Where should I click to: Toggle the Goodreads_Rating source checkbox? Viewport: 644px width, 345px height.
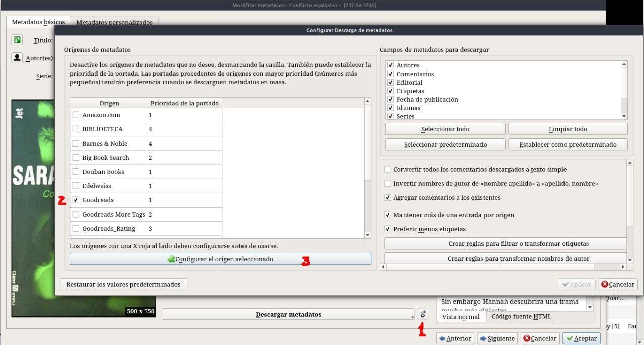pos(76,228)
